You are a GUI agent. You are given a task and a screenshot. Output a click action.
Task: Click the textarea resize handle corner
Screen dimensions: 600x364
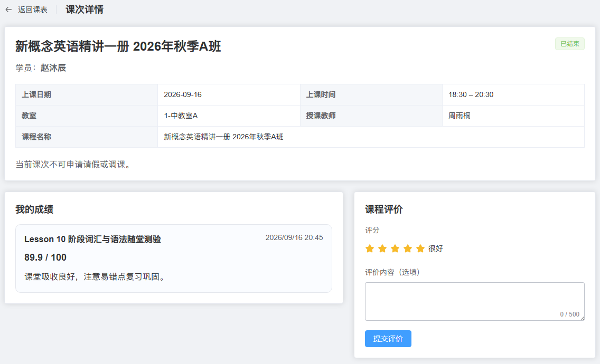click(x=582, y=318)
